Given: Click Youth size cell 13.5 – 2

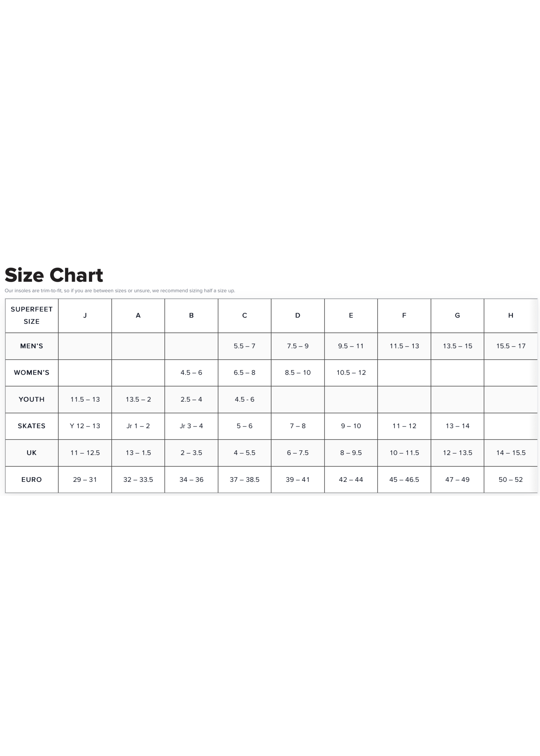Looking at the screenshot, I should [138, 399].
